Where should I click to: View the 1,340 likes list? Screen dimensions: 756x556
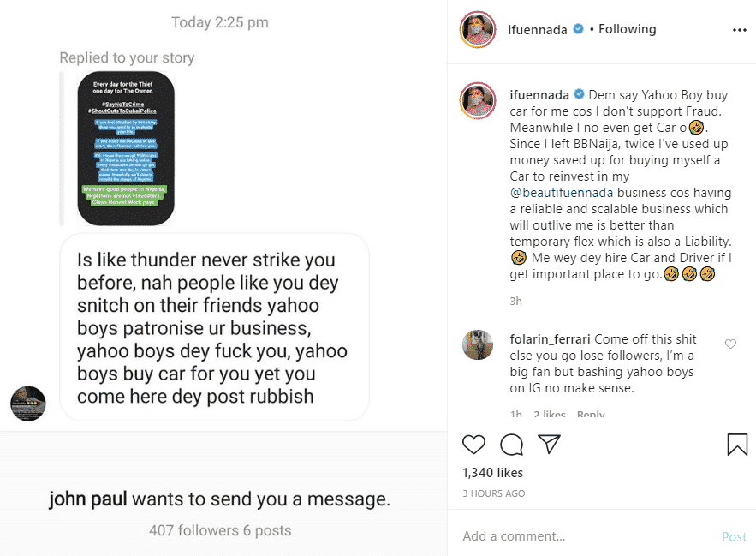(492, 472)
